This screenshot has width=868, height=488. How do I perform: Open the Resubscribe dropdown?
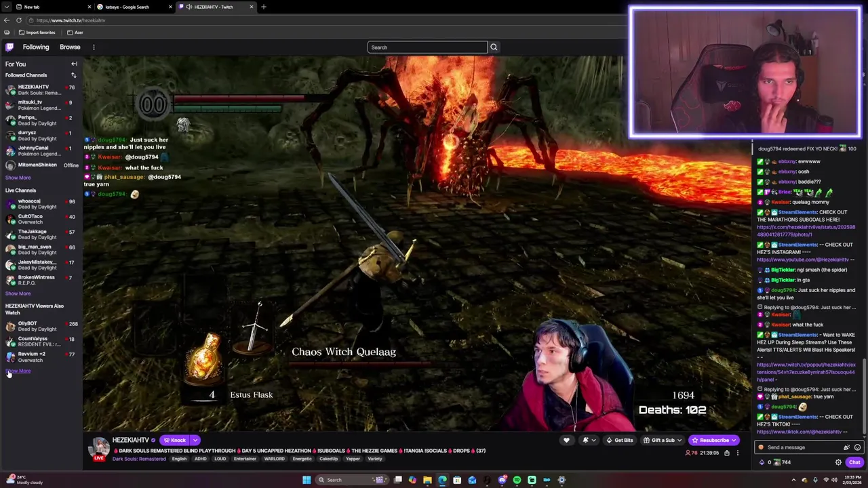pyautogui.click(x=713, y=441)
